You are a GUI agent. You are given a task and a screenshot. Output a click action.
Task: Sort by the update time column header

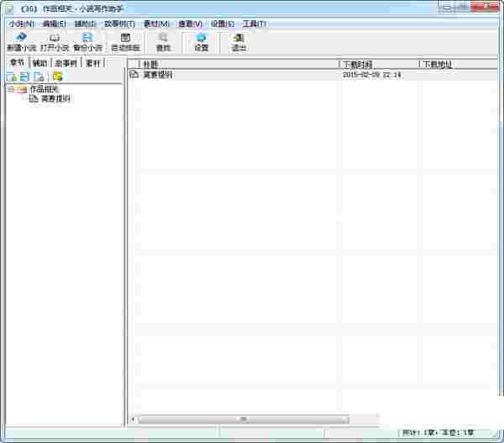[x=379, y=65]
